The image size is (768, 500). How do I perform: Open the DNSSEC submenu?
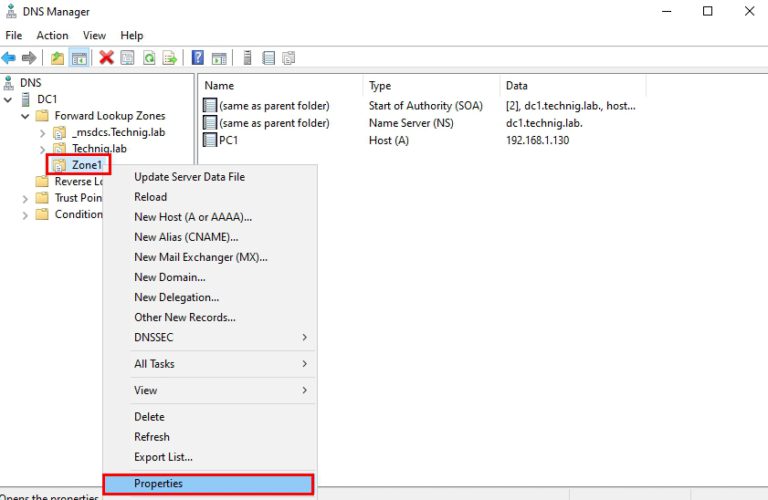220,337
